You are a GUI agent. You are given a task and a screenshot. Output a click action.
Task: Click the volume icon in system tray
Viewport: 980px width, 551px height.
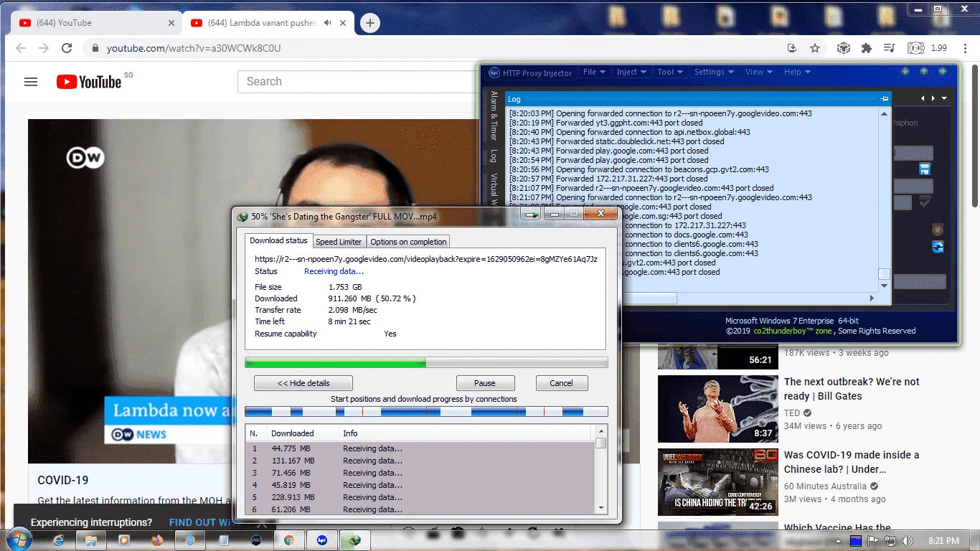point(907,541)
